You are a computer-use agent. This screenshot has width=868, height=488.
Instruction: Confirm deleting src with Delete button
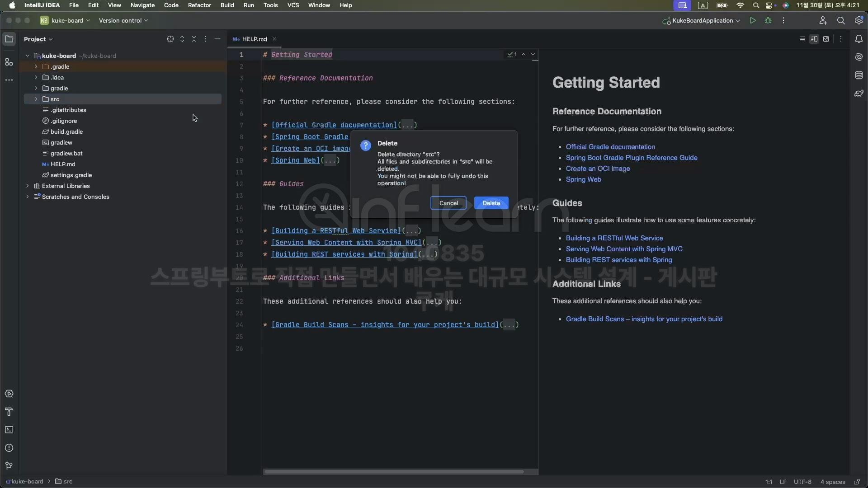coord(491,203)
